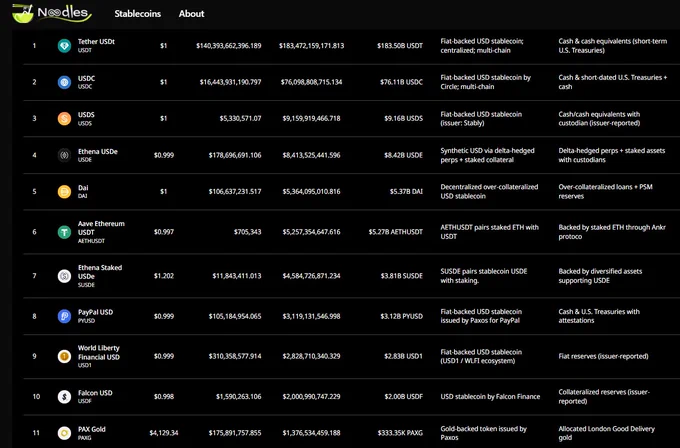Viewport: 680px width, 448px height.
Task: Click the Tether USDt coin icon
Action: pos(64,46)
